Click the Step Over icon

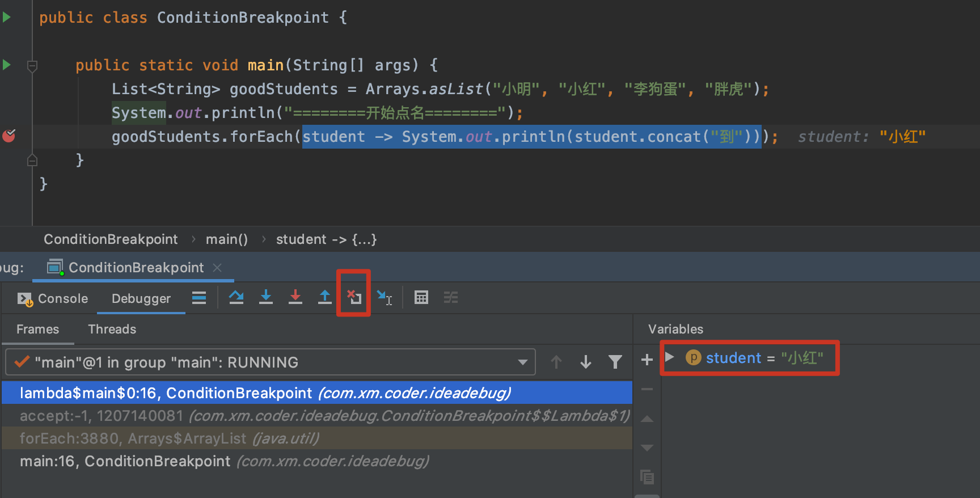click(236, 297)
